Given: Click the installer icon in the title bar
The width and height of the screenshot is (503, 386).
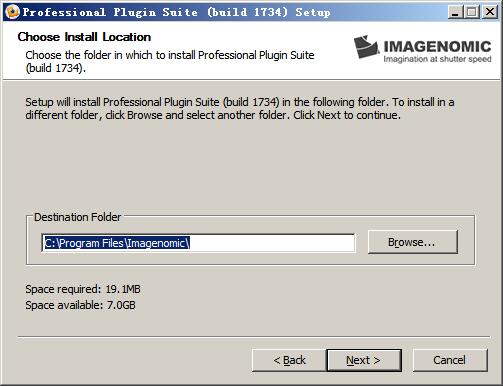Looking at the screenshot, I should click(12, 12).
